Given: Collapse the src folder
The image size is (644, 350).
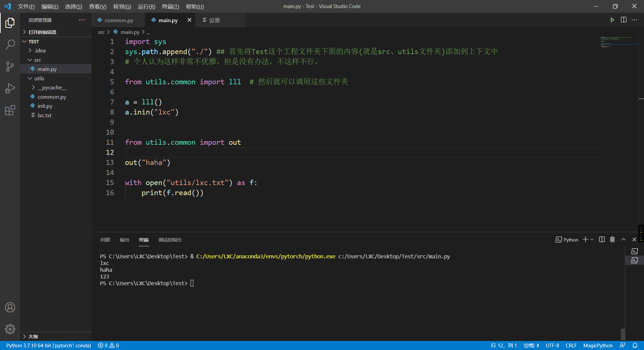Looking at the screenshot, I should (x=56, y=60).
